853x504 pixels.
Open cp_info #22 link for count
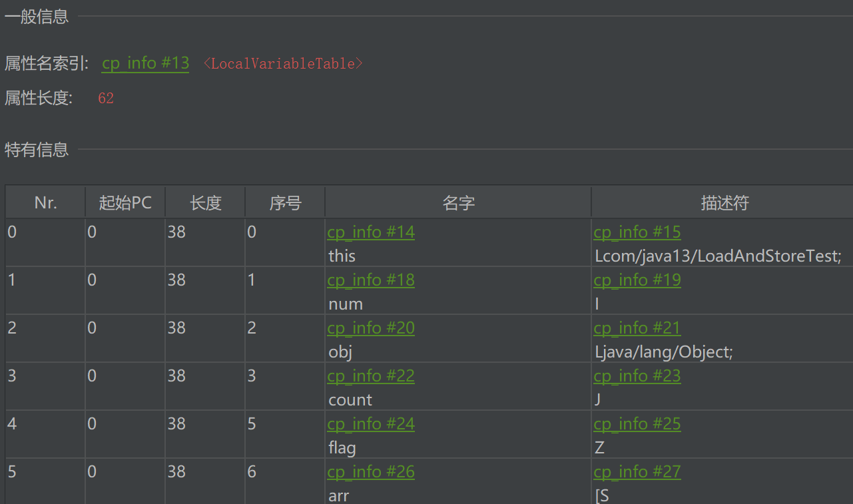coord(370,376)
